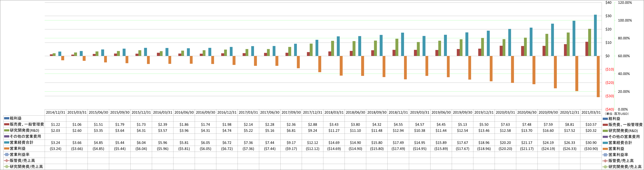Screen dimensions: 644x170
Task: Click the ($30.90) cell in the 営業利益 row
Action: coord(591,149)
